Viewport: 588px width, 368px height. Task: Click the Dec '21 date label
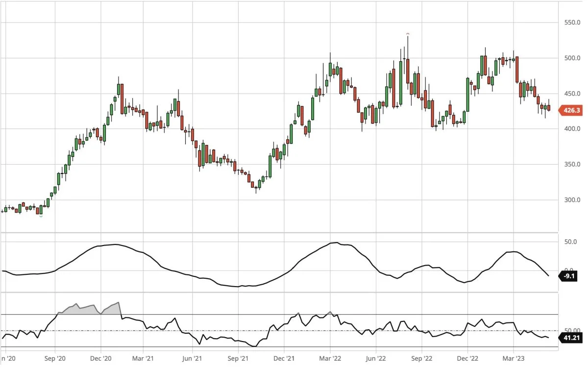[x=284, y=358]
